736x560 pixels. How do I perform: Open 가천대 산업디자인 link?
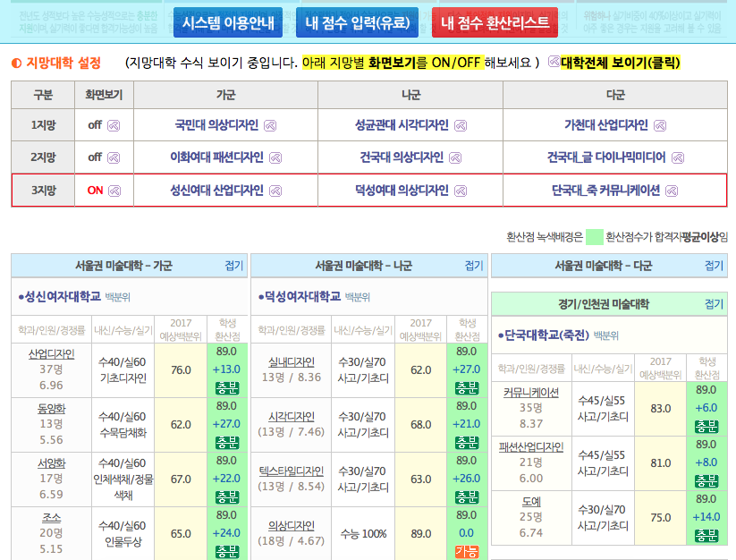(606, 125)
